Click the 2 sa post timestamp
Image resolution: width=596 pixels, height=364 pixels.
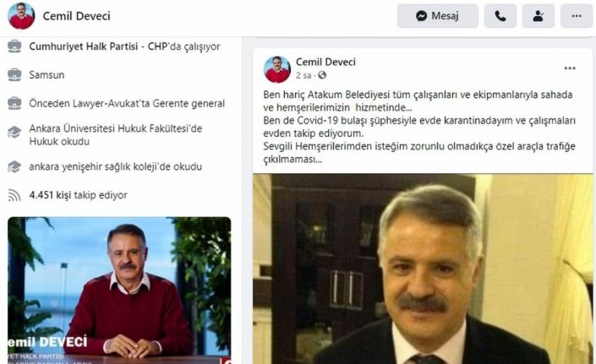pyautogui.click(x=303, y=75)
